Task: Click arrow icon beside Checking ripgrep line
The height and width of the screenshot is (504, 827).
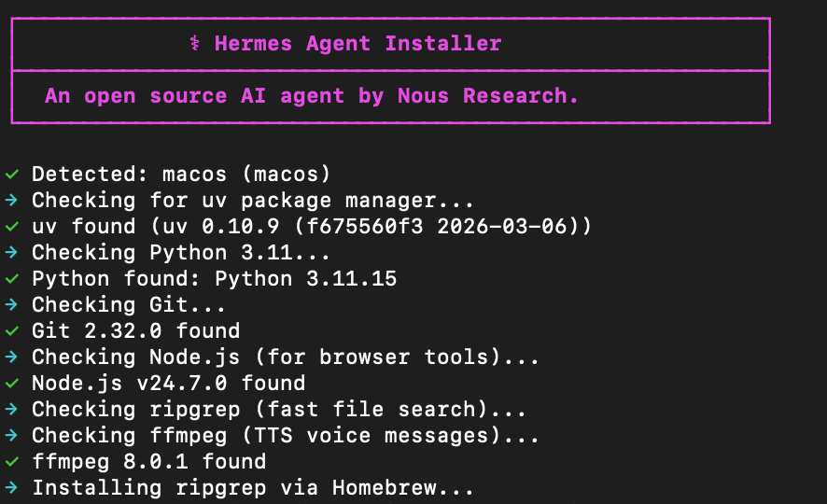Action: point(11,410)
